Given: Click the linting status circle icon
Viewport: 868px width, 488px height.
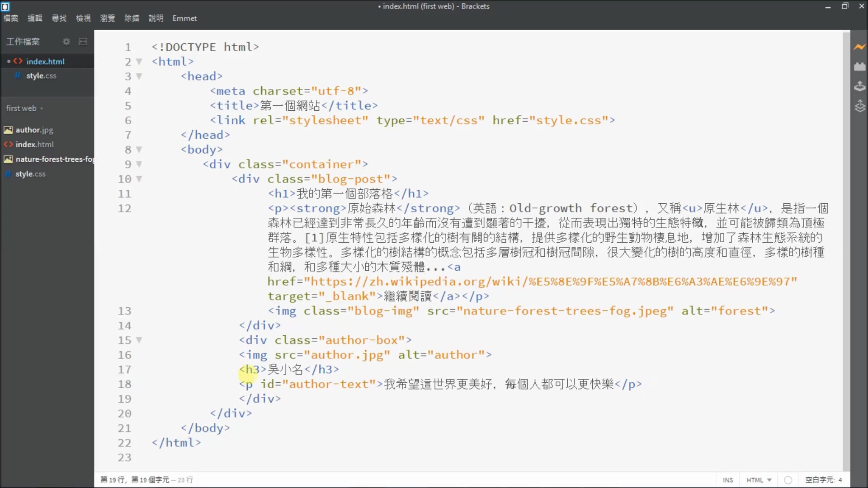Looking at the screenshot, I should 788,480.
